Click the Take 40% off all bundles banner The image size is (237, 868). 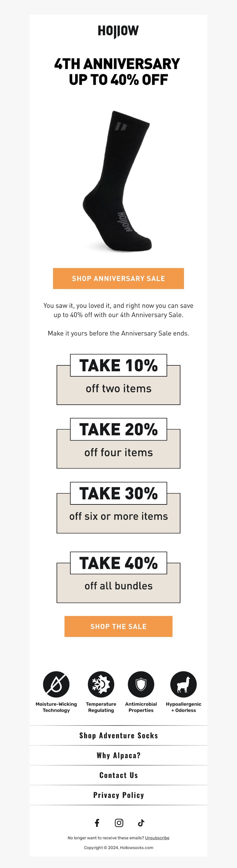pos(118,577)
